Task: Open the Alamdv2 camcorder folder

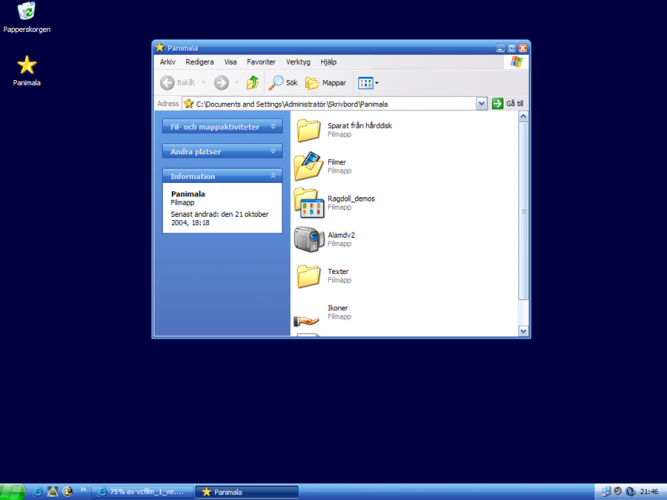Action: pyautogui.click(x=309, y=239)
